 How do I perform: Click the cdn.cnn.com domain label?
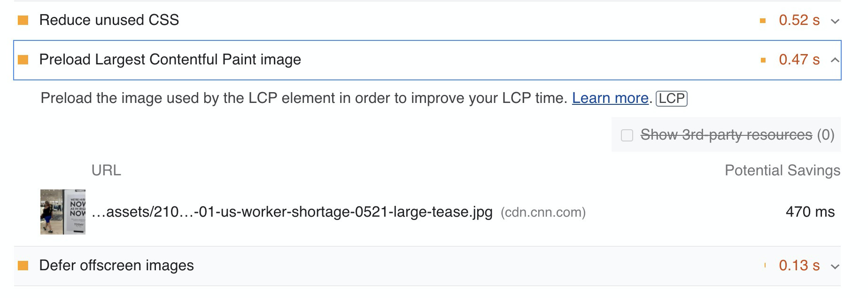pyautogui.click(x=542, y=212)
